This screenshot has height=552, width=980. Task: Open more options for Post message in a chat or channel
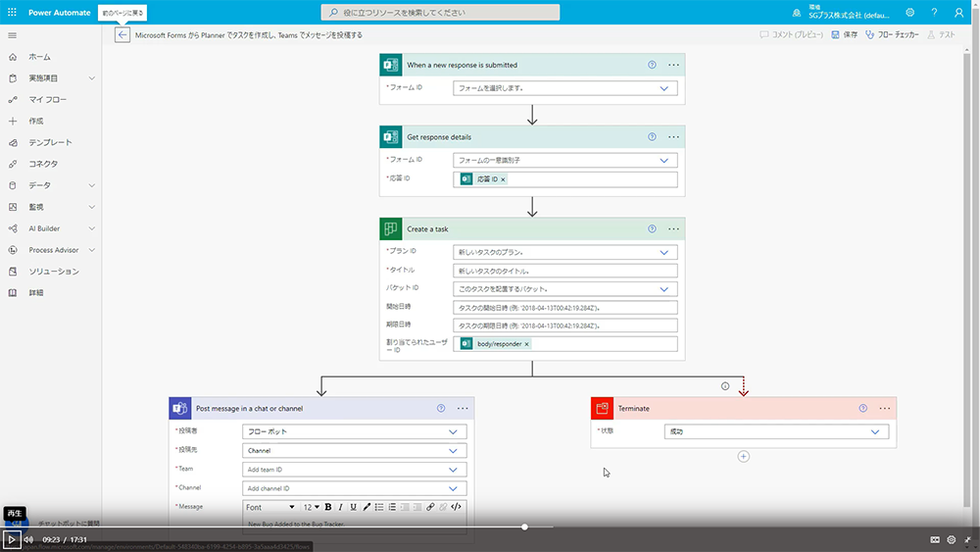[463, 408]
